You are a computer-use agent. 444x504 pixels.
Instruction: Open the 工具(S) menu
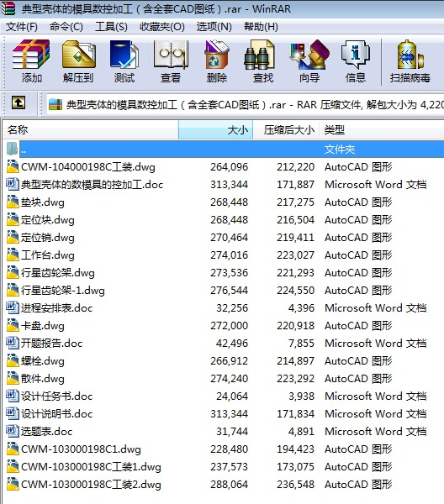(x=111, y=27)
